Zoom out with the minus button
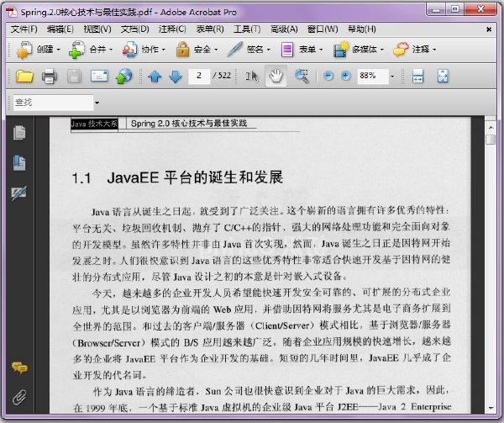The width and height of the screenshot is (504, 423). click(x=328, y=76)
